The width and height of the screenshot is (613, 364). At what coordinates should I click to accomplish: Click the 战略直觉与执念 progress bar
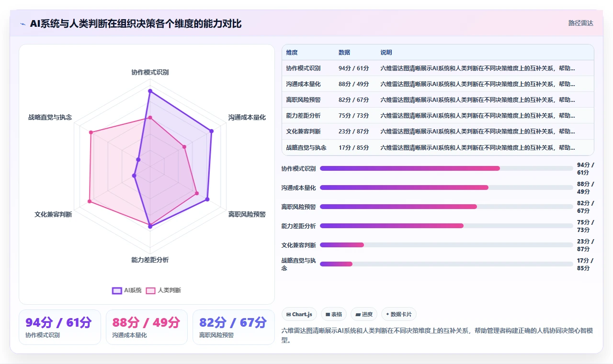point(446,264)
